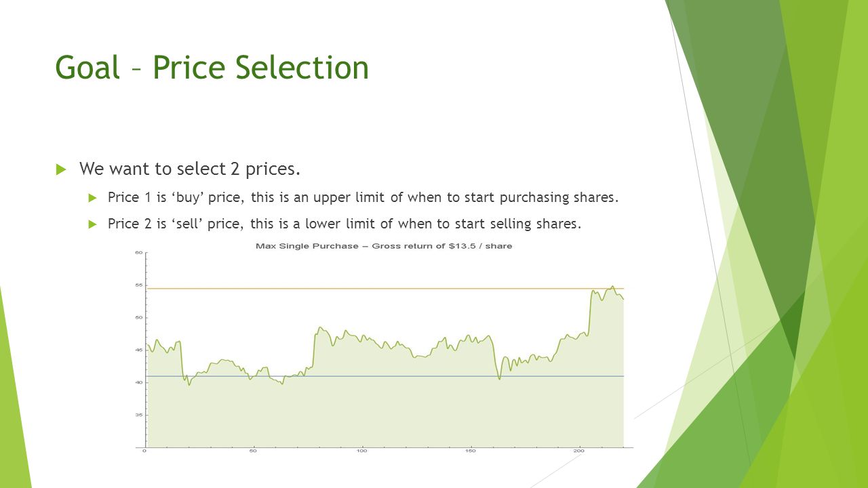
Task: Click the Price 1 arrow bullet
Action: tap(93, 198)
